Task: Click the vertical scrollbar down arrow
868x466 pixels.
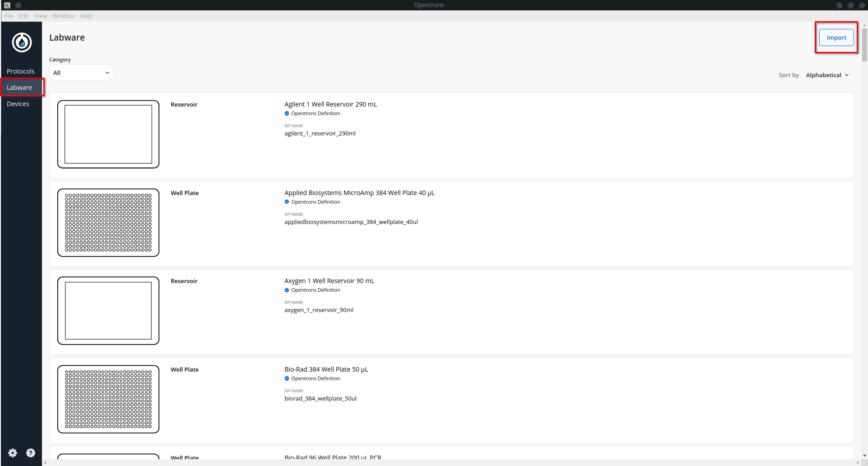Action: (x=864, y=456)
